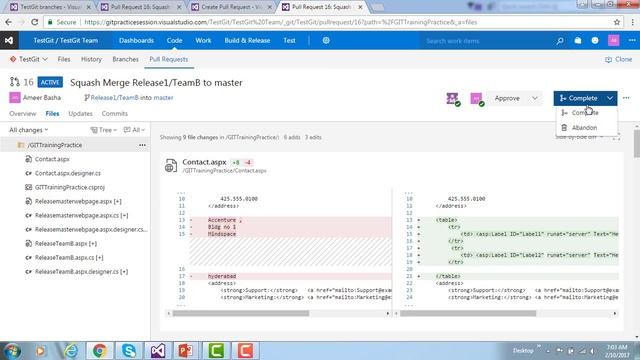Click the left diff pane horizontal scrollbar

[241, 313]
